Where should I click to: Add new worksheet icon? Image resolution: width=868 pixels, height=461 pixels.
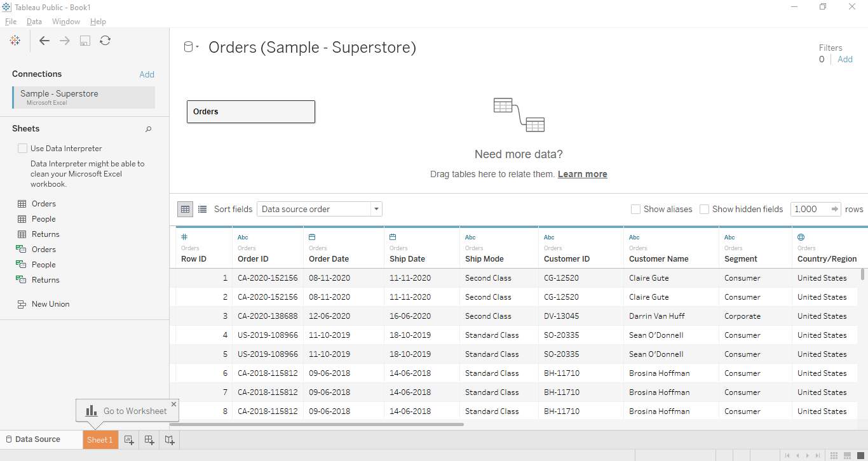(129, 439)
